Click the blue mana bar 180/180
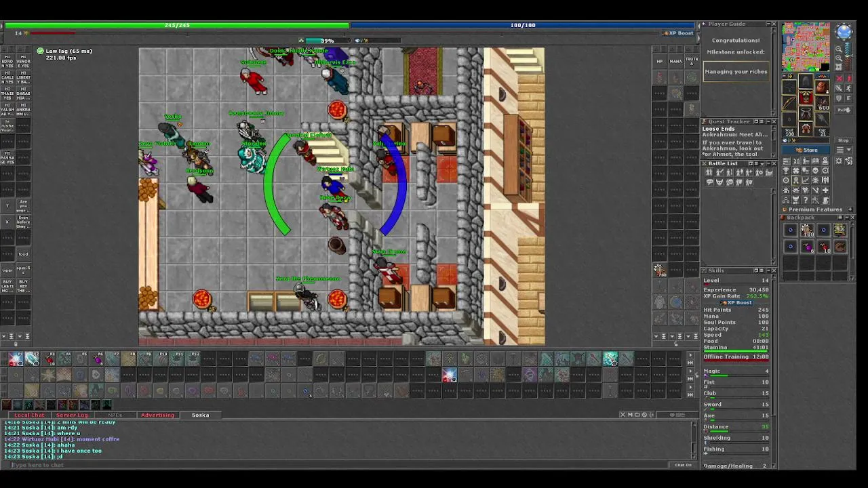Image resolution: width=868 pixels, height=488 pixels. tap(522, 25)
